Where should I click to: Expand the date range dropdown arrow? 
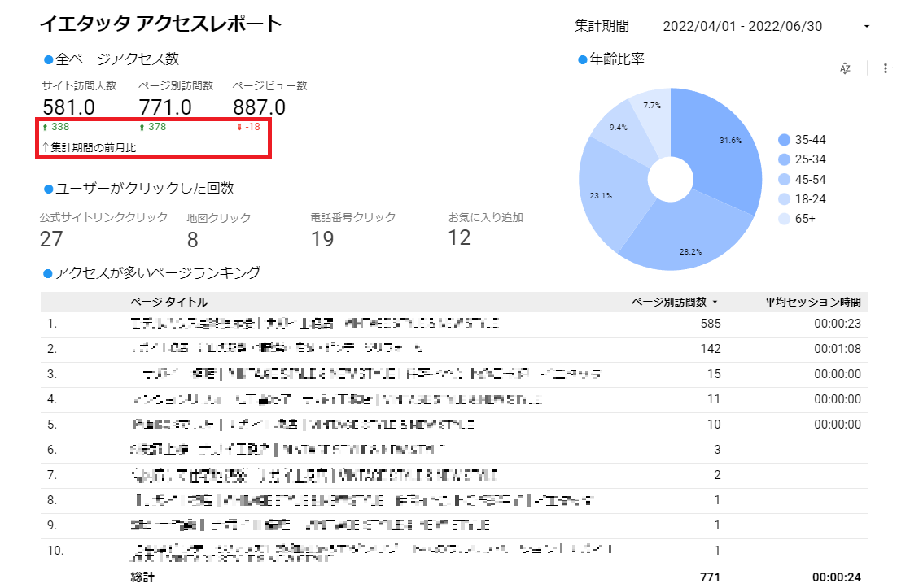point(867,27)
